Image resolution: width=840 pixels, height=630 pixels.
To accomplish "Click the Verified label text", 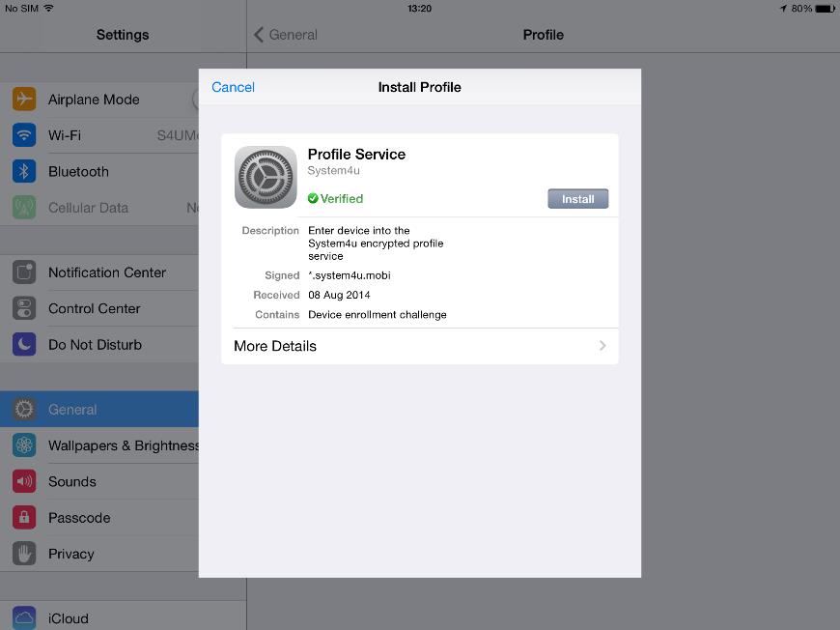I will [342, 198].
